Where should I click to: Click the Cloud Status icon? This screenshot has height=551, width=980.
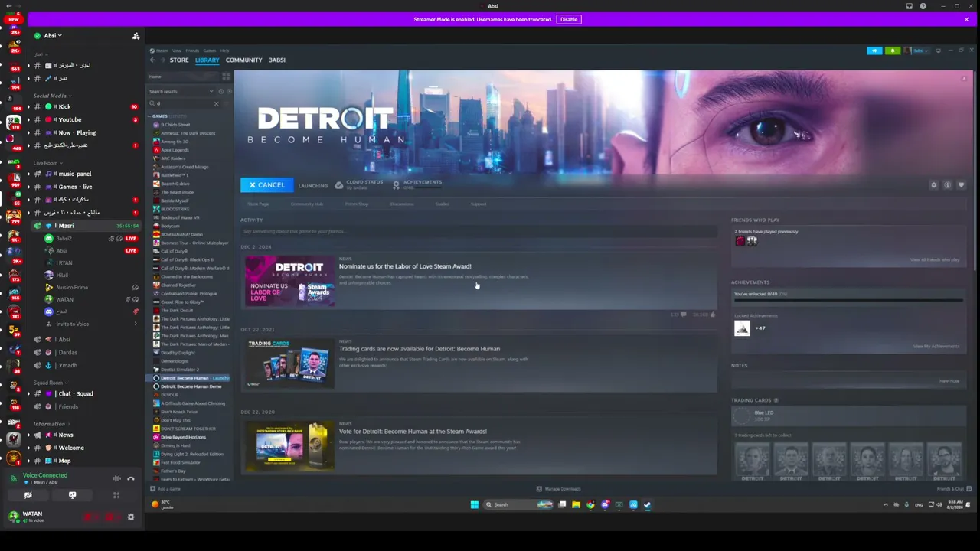tap(339, 185)
